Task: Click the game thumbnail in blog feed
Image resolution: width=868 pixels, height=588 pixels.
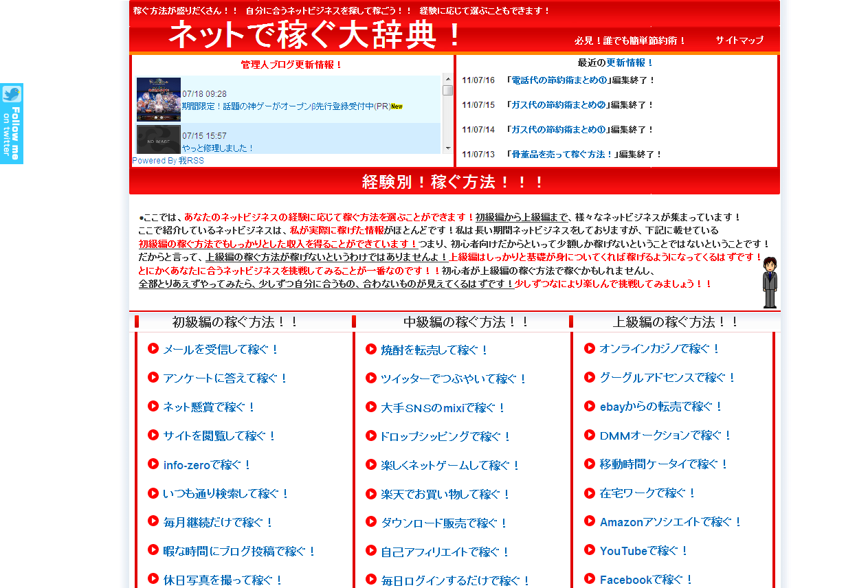Action: click(x=159, y=100)
